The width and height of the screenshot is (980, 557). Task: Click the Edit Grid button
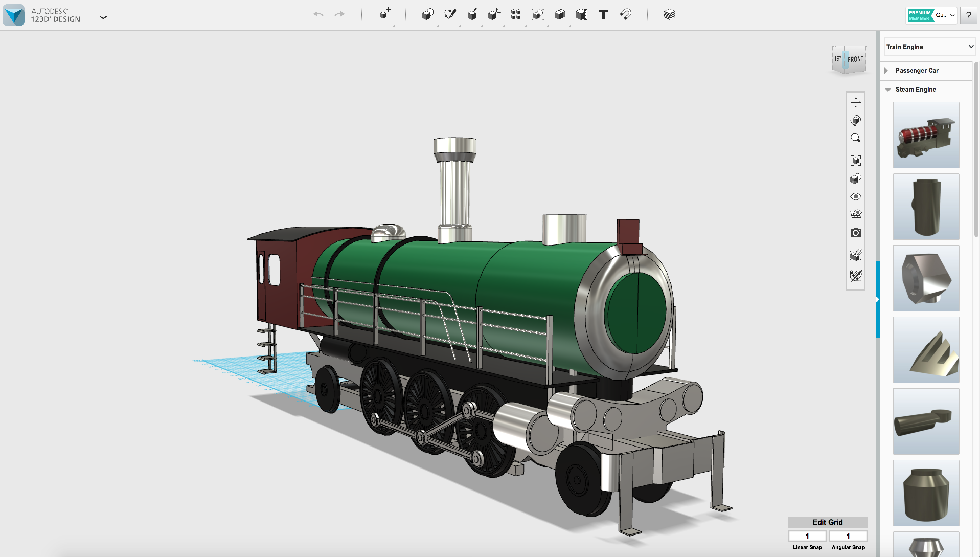(827, 522)
